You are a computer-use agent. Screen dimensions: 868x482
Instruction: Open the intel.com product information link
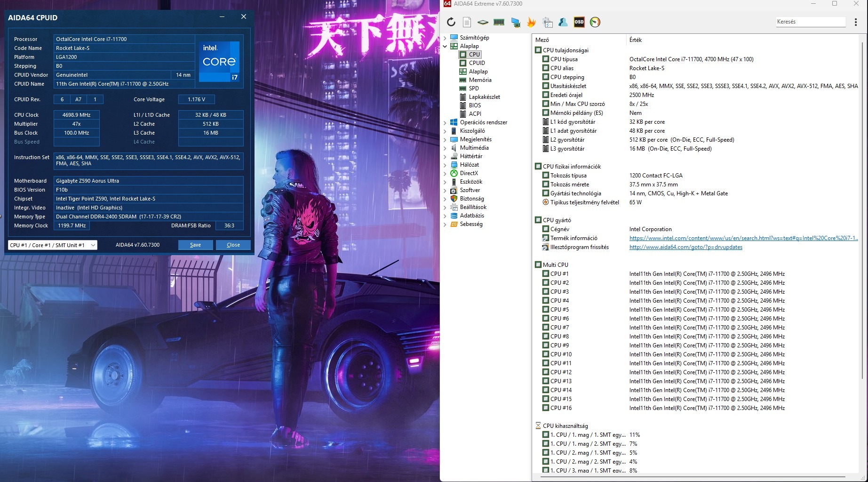click(x=744, y=238)
